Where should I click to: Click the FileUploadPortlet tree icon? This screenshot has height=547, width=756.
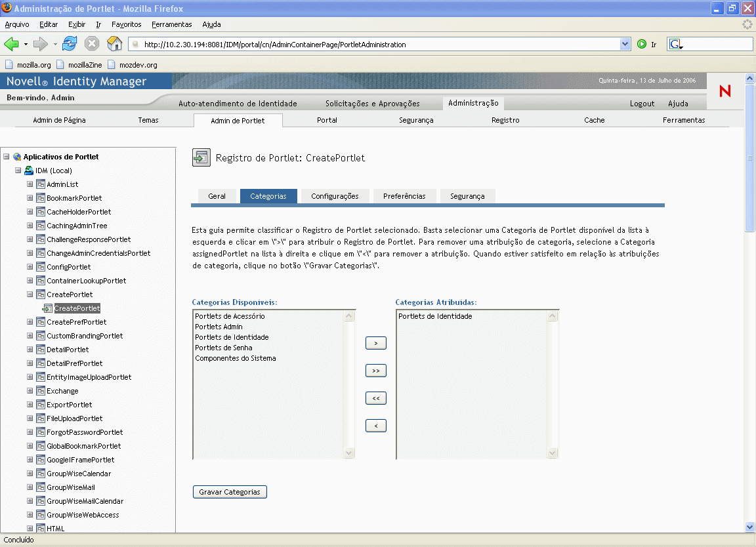pos(41,419)
